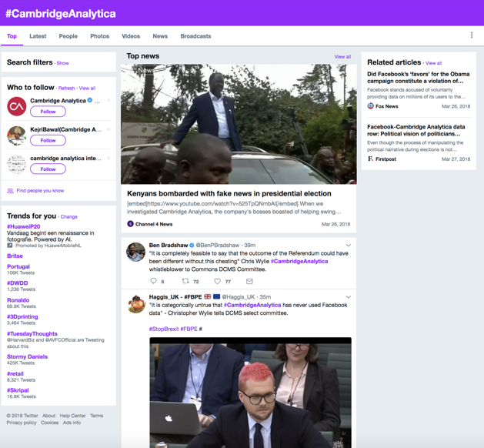This screenshot has width=484, height=448.
Task: Open the Find people you know link
Action: click(40, 191)
